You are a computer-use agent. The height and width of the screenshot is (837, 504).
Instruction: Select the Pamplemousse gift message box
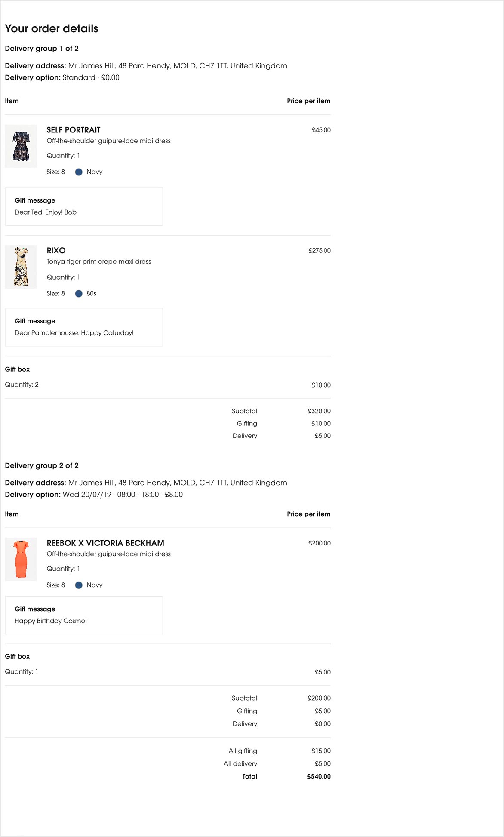point(83,327)
